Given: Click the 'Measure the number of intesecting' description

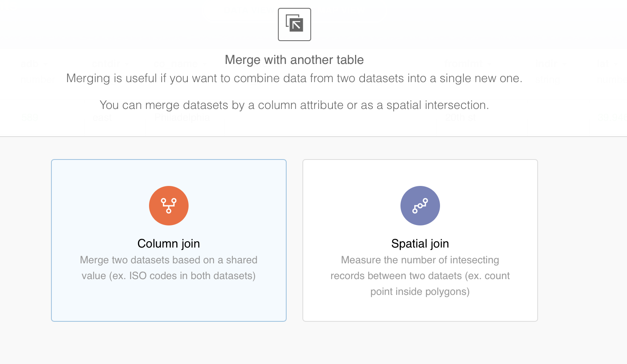Looking at the screenshot, I should (420, 260).
